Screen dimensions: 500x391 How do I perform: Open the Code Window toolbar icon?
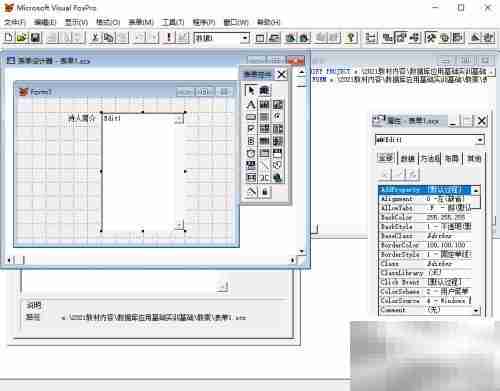[x=415, y=38]
